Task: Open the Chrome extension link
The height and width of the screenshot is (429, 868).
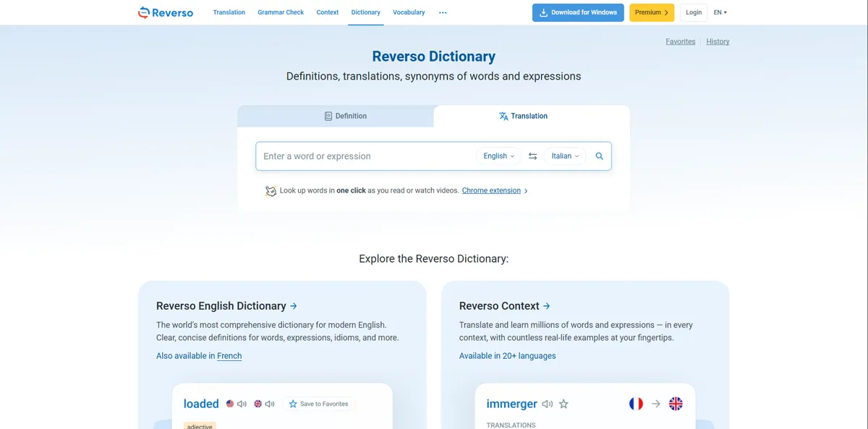Action: click(x=491, y=191)
